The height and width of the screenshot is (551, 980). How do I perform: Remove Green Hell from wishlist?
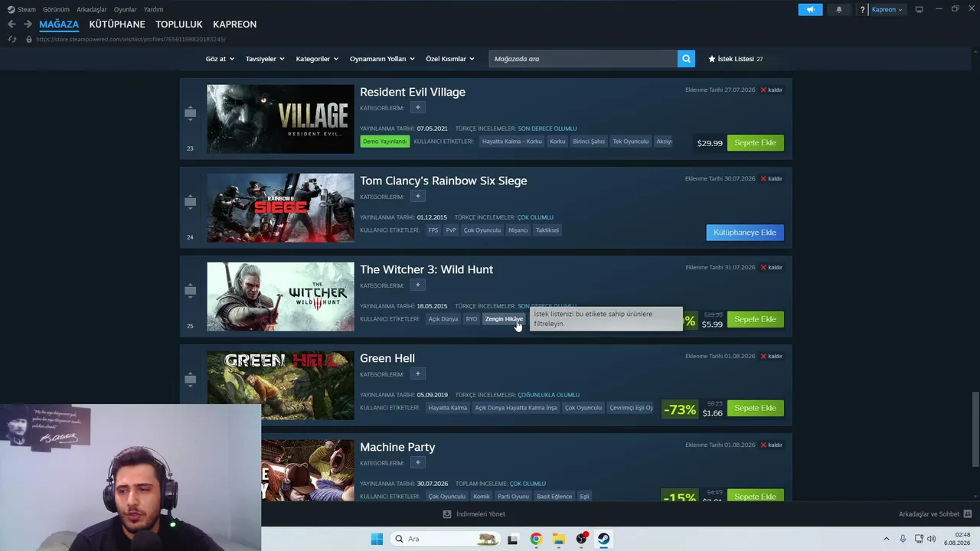pyautogui.click(x=772, y=357)
